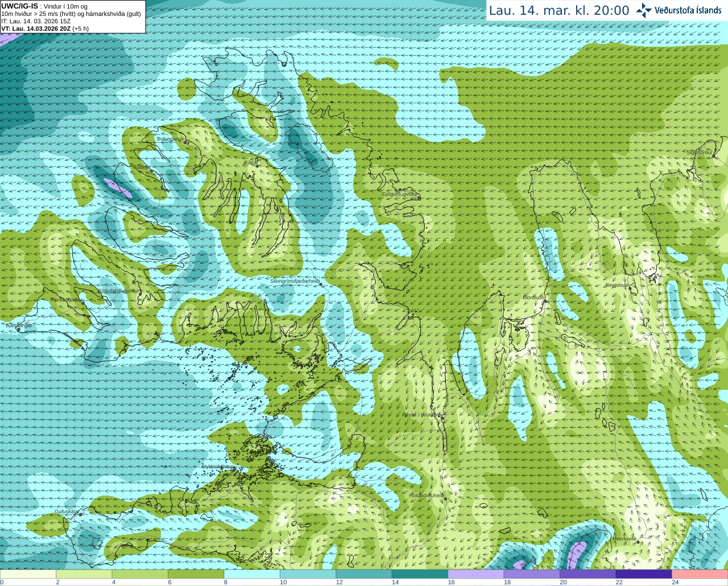Viewport: 728px width, 586px height.
Task: Select the 2–4 m/s light green swatch
Action: tap(84, 574)
